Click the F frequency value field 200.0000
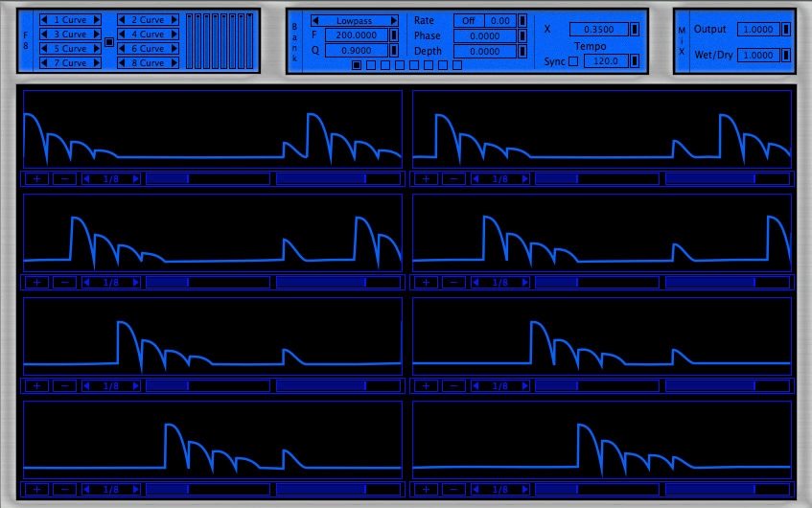 (357, 35)
